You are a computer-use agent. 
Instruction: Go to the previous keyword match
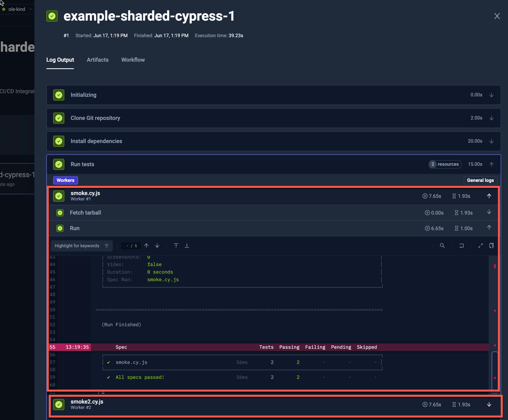point(146,245)
